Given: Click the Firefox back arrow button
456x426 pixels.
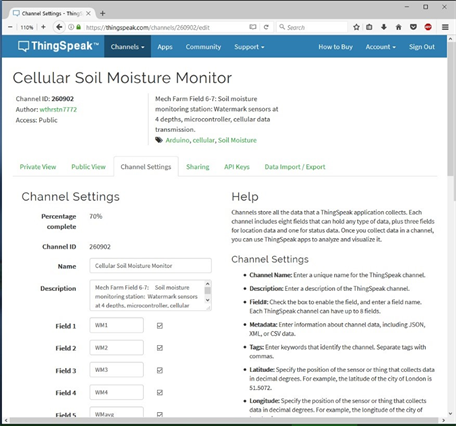Looking at the screenshot, I should pos(59,27).
